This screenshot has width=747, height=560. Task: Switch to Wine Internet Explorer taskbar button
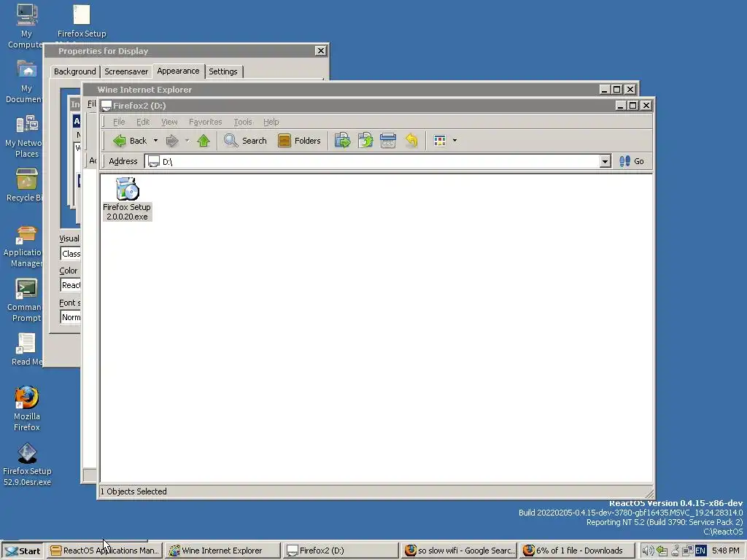[x=222, y=551]
